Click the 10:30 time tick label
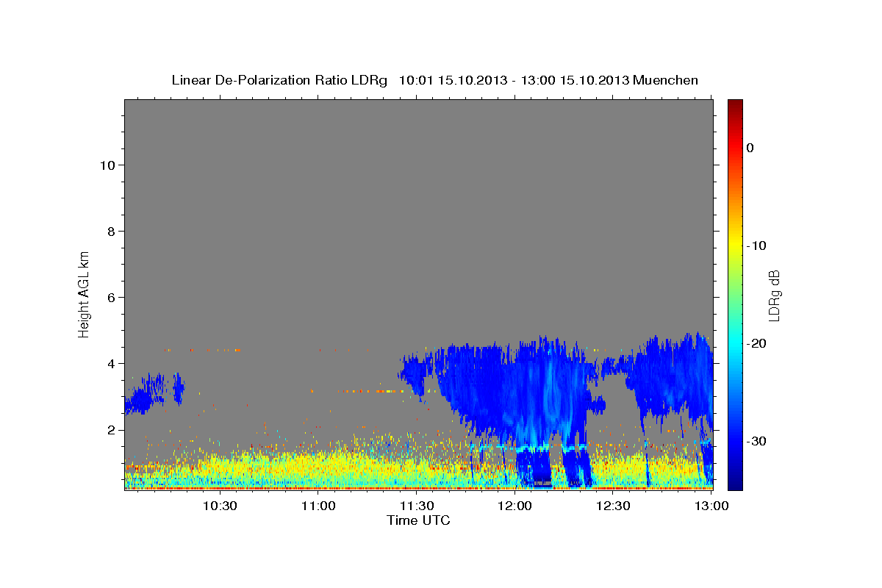Image resolution: width=882 pixels, height=588 pixels. [219, 506]
